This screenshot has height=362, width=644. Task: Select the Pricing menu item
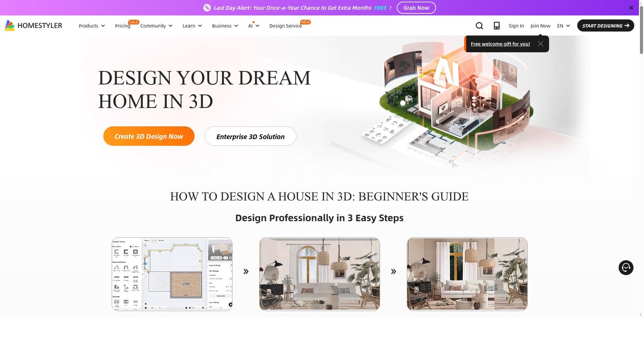pos(122,25)
